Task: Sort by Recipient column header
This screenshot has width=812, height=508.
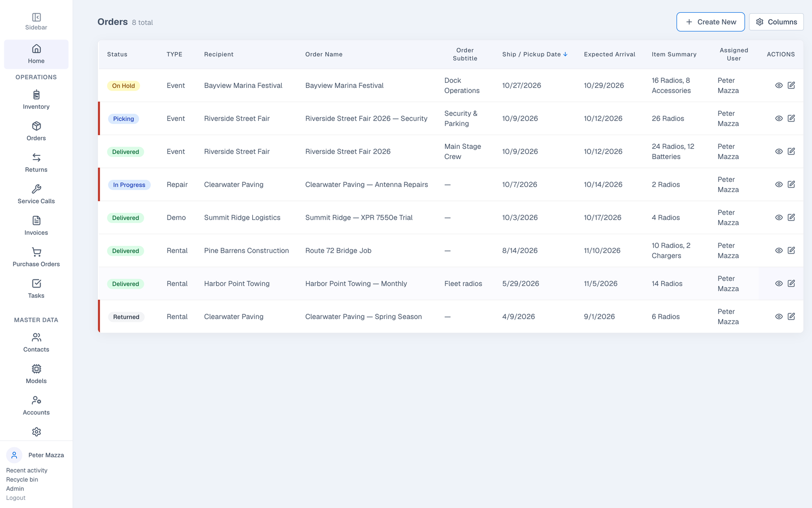Action: [219, 54]
